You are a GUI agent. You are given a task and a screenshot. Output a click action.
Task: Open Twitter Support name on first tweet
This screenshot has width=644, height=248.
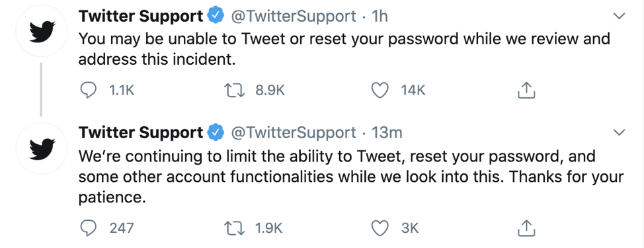click(x=140, y=17)
